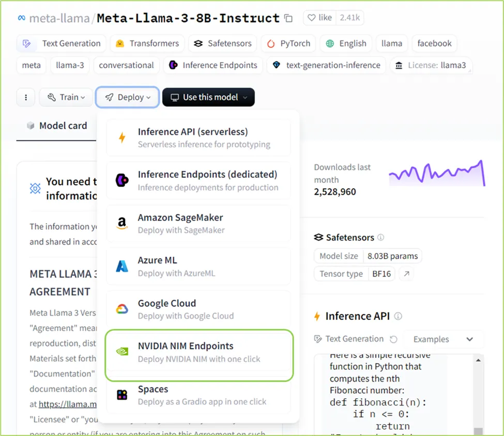
Task: Click the Safetensors info icon
Action: point(380,238)
